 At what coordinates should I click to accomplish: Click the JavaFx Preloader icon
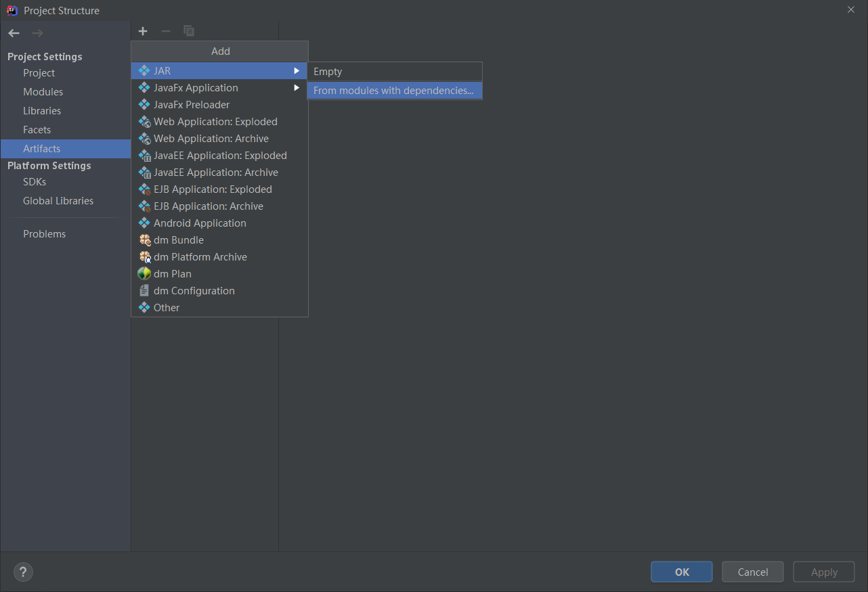(144, 104)
